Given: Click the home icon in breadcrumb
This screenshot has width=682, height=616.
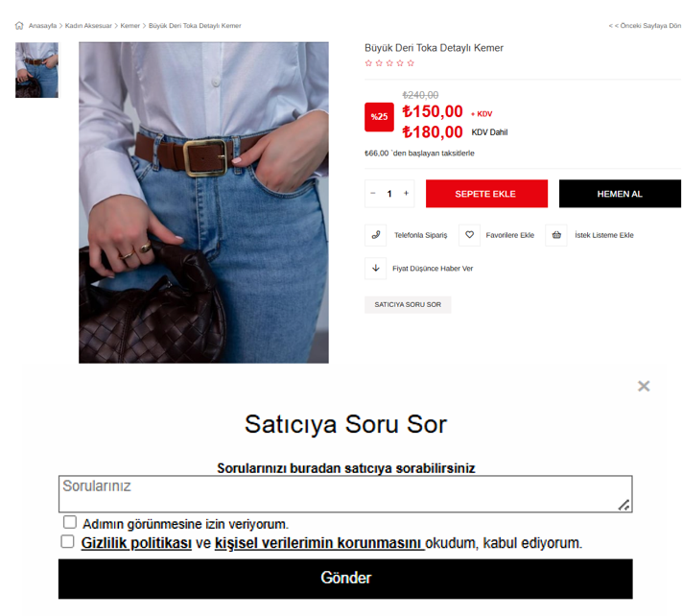Looking at the screenshot, I should click(x=19, y=26).
